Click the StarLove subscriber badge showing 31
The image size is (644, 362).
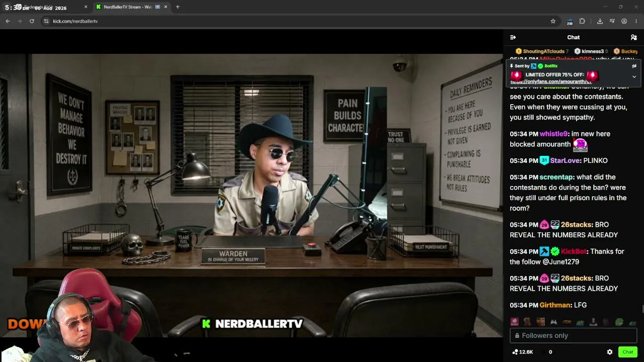point(544,161)
